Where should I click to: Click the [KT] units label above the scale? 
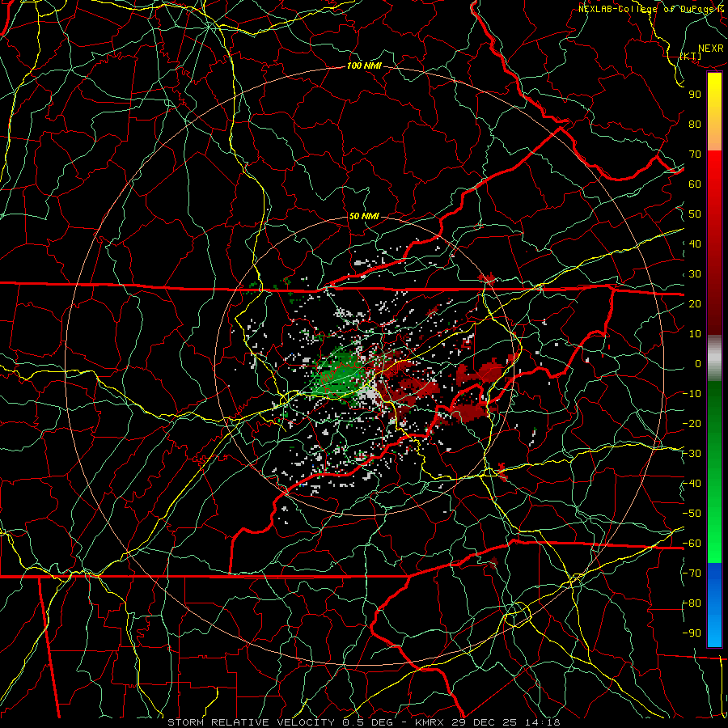click(x=691, y=56)
